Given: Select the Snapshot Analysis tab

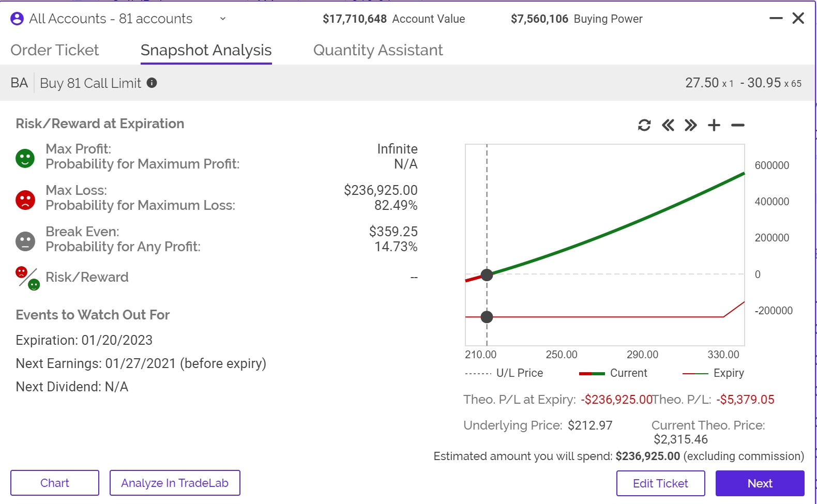Looking at the screenshot, I should click(206, 50).
